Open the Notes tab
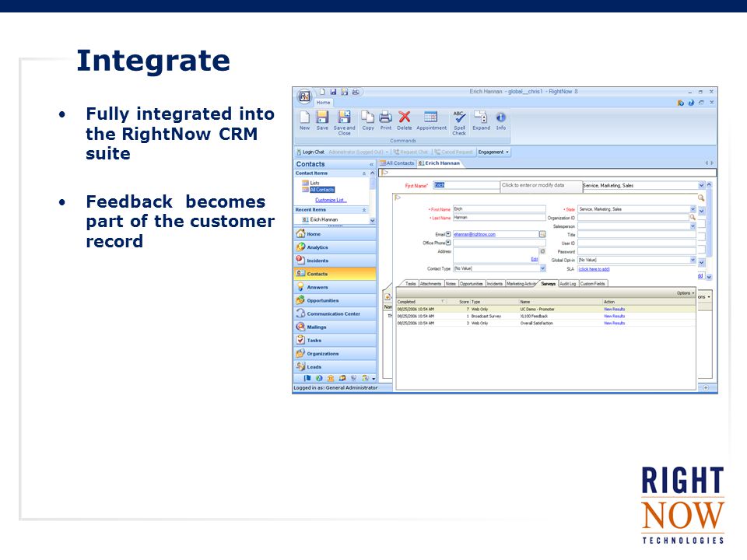The height and width of the screenshot is (560, 747). (x=451, y=283)
